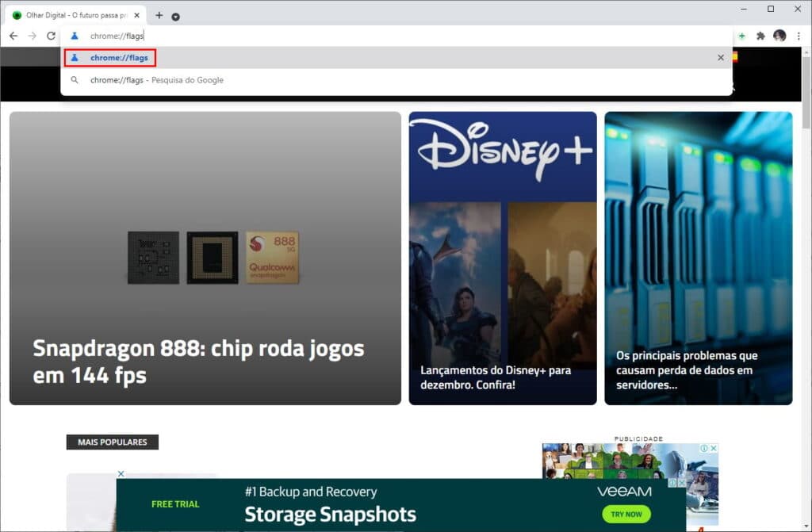Click the scrollbar up arrow
The height and width of the screenshot is (532, 812).
coord(806,52)
